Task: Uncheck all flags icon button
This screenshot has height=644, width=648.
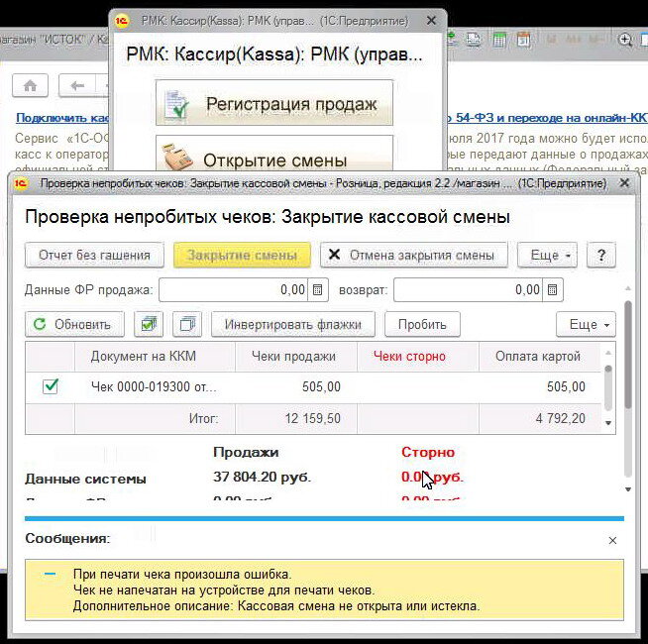Action: [187, 325]
